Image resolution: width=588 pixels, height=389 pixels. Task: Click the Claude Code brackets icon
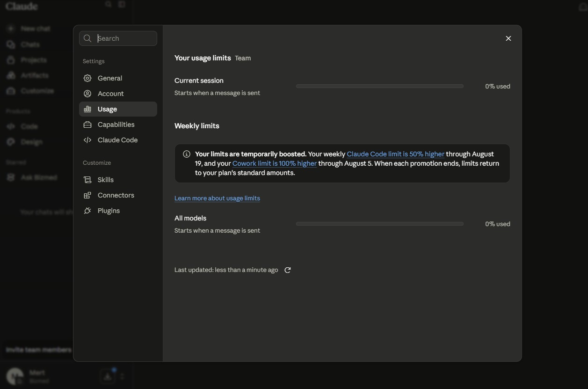click(x=87, y=140)
